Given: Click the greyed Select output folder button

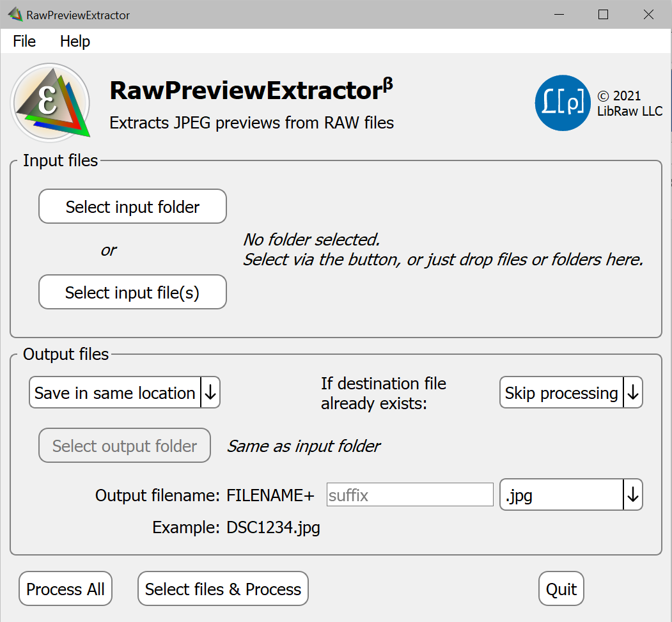Looking at the screenshot, I should tap(125, 446).
